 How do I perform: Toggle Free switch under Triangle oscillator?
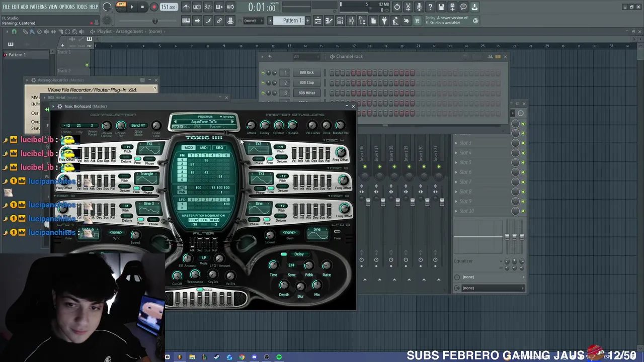137,188
